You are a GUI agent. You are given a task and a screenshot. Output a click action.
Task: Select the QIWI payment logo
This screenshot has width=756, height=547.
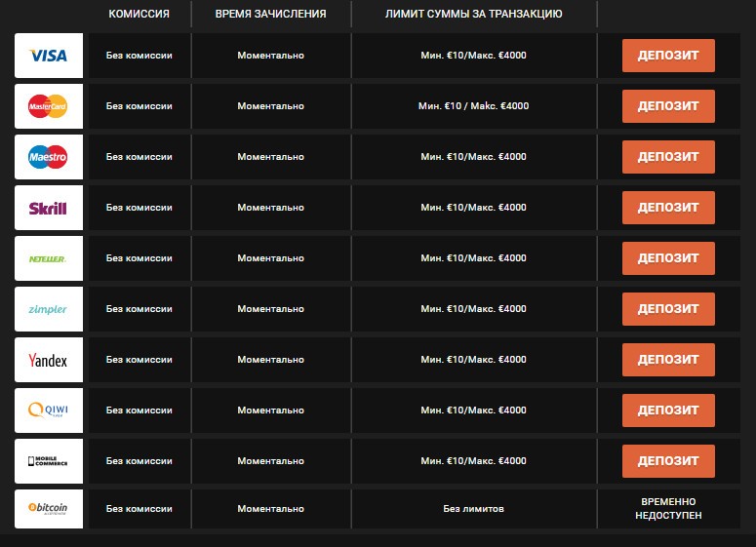point(49,410)
